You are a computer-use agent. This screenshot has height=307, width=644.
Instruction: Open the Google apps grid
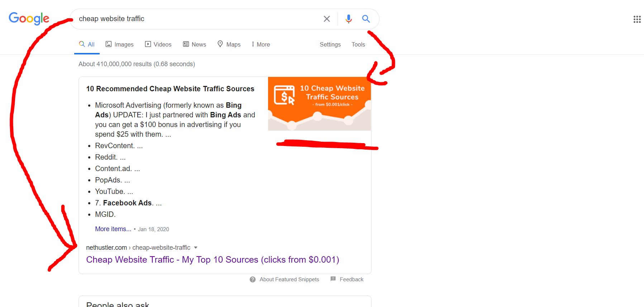(637, 19)
